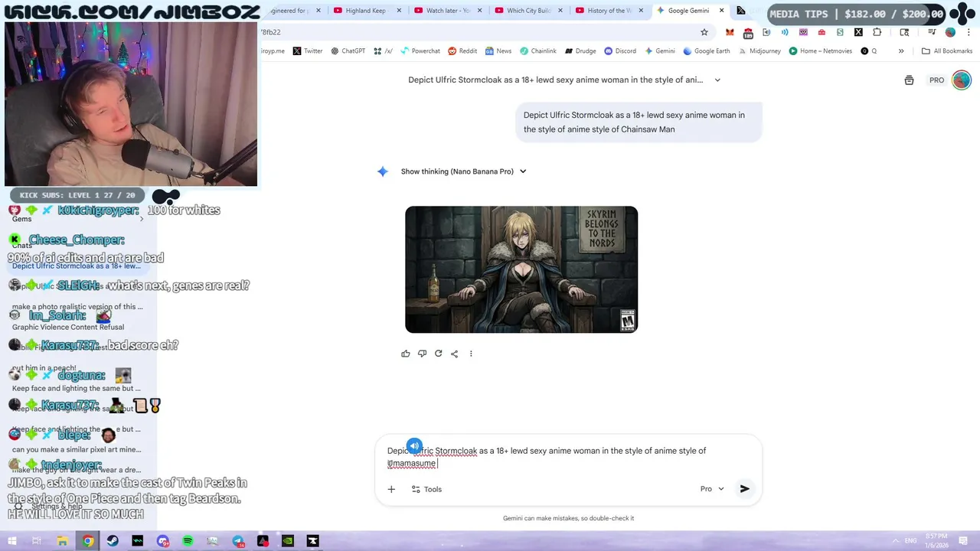Bookmark this page with the star icon
This screenshot has width=980, height=551.
(704, 32)
